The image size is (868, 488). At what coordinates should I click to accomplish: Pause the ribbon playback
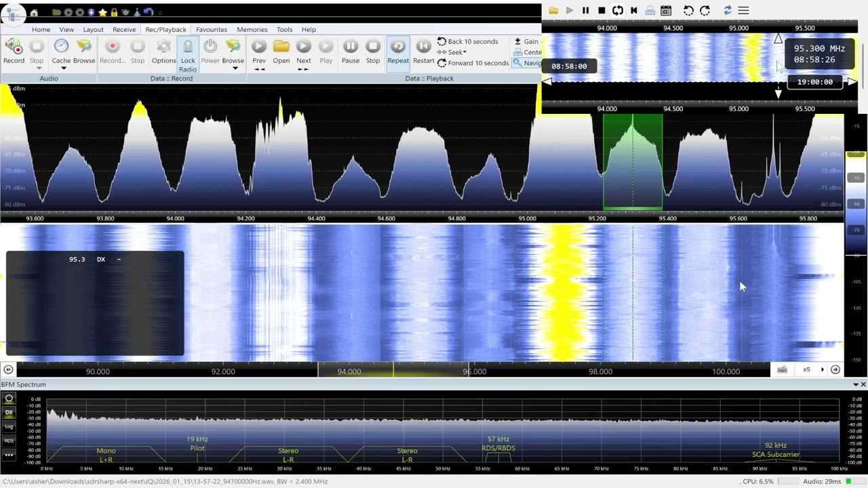[x=351, y=52]
